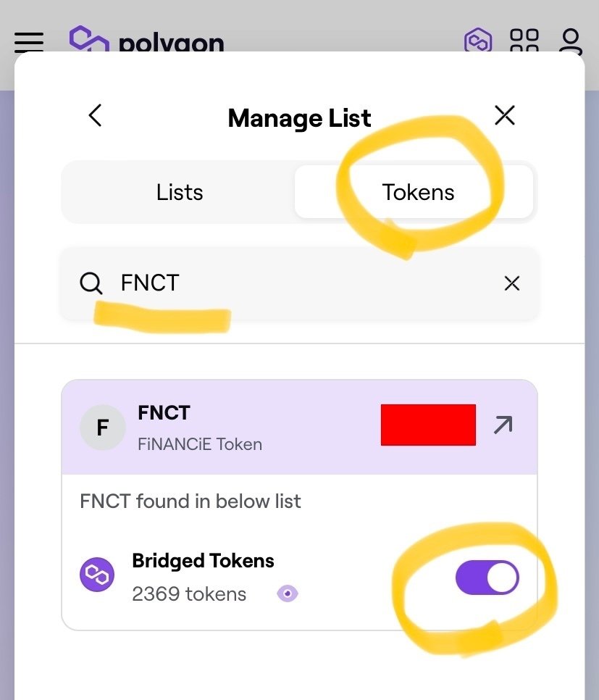
Task: Disable the Bridged Tokens list toggle
Action: pos(487,577)
